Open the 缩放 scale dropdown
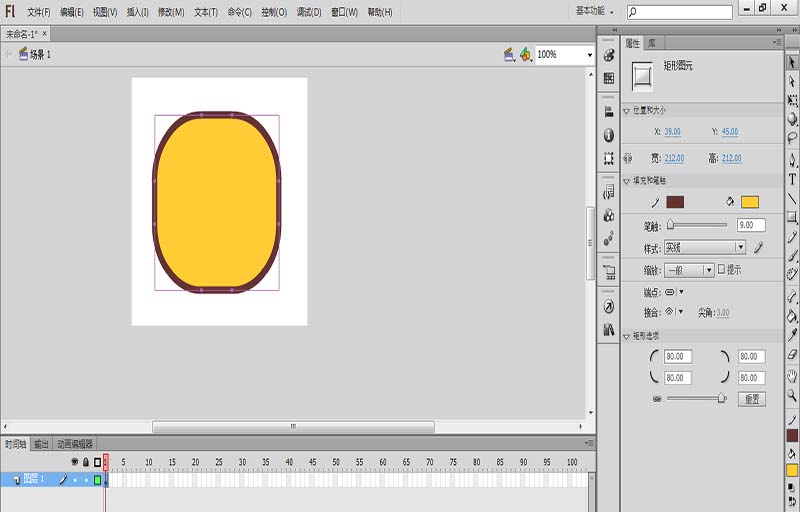The width and height of the screenshot is (800, 512). coord(689,270)
